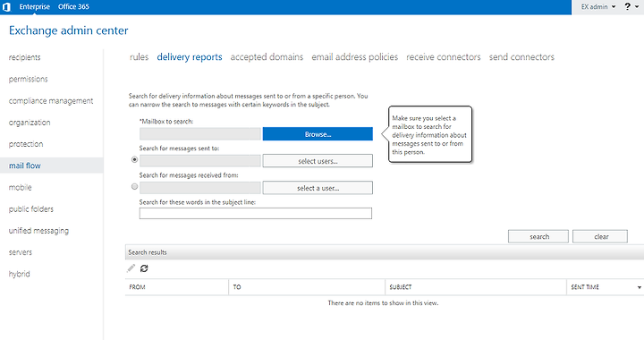Click the messages received from field
The width and height of the screenshot is (644, 340).
[200, 188]
